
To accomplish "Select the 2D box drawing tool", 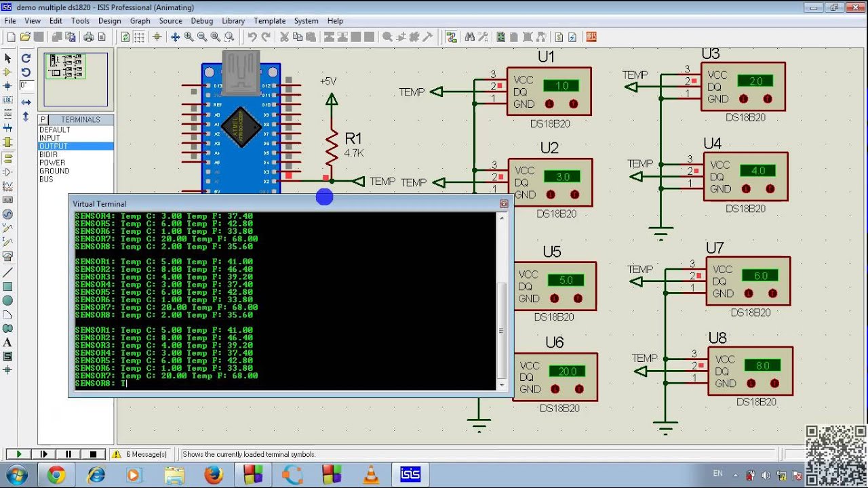I will (8, 287).
